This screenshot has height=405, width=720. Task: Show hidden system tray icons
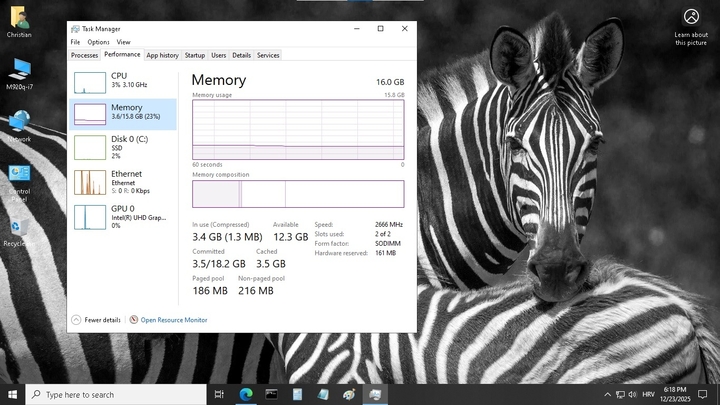click(x=608, y=394)
